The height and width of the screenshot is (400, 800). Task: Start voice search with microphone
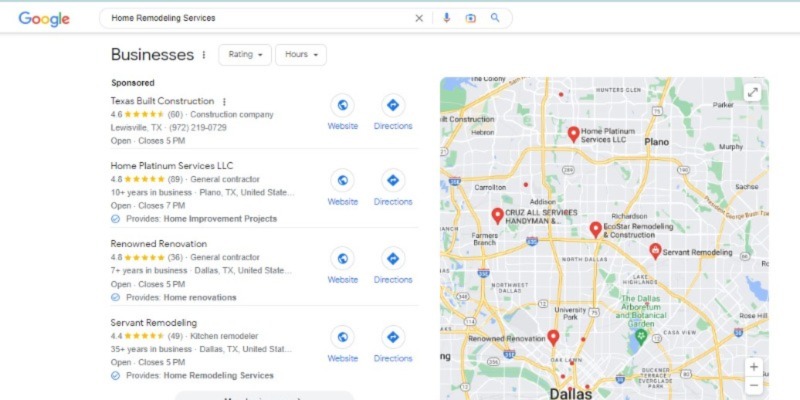pos(446,18)
